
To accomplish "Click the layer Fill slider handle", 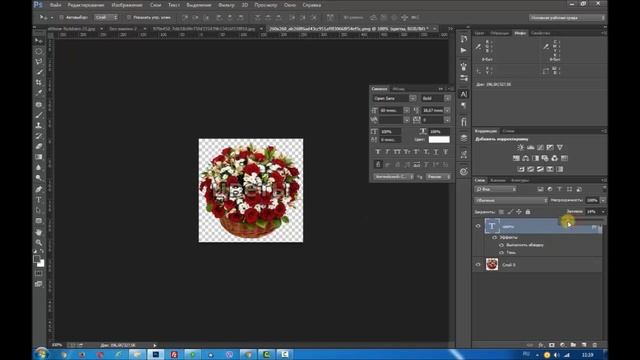I will [x=567, y=221].
